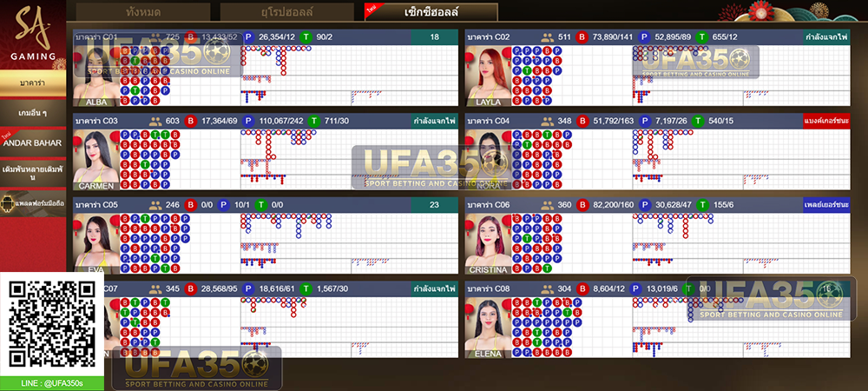Open dealer EVA's table thumbnail
868x391 pixels.
[x=97, y=243]
